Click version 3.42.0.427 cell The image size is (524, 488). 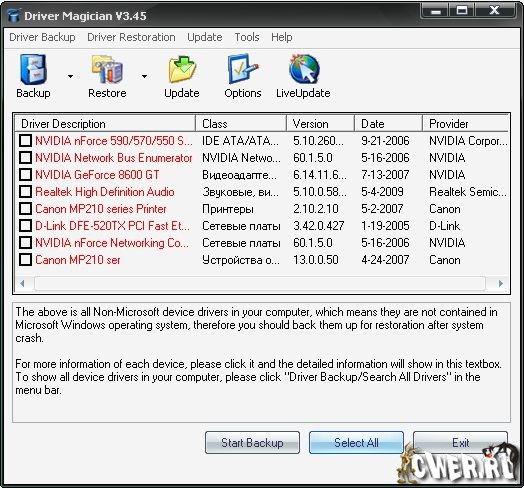click(x=318, y=226)
